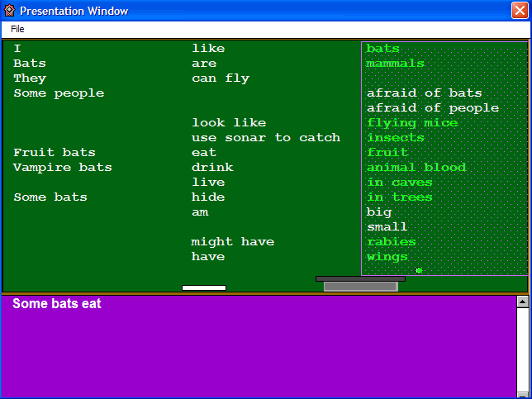The image size is (532, 399).
Task: Pick the object 'insects'
Action: pyautogui.click(x=396, y=138)
